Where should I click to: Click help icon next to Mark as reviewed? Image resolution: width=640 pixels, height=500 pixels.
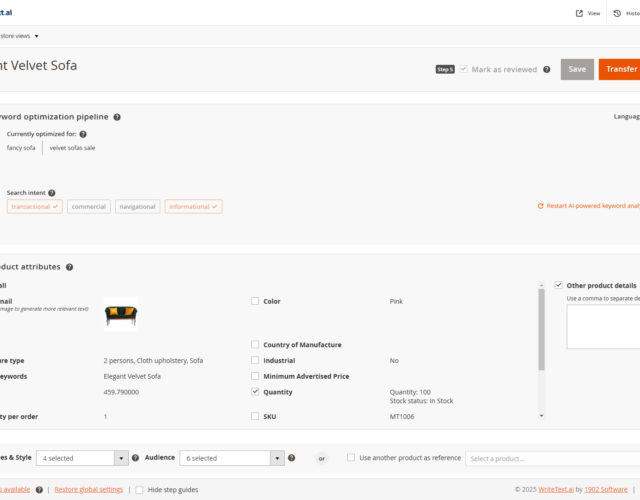(546, 70)
